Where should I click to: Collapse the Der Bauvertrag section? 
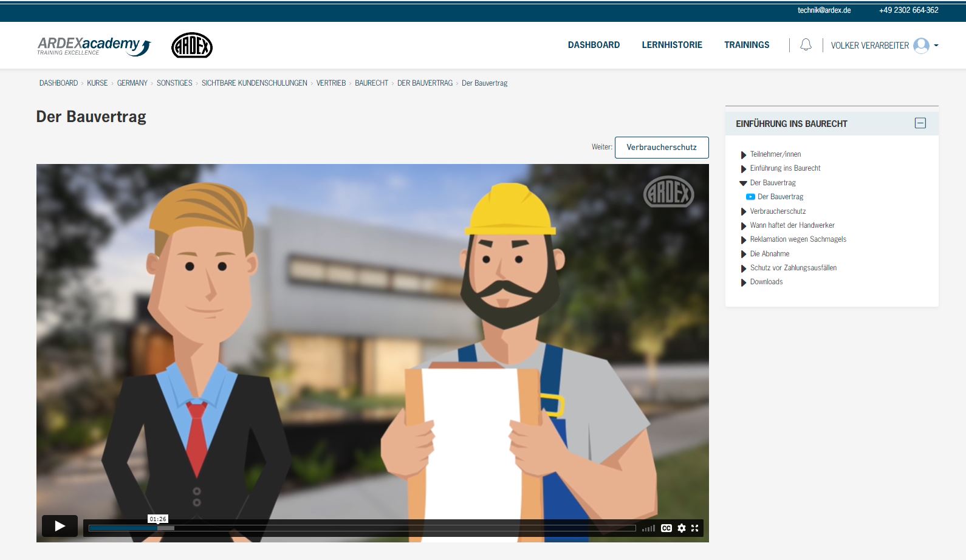point(743,183)
